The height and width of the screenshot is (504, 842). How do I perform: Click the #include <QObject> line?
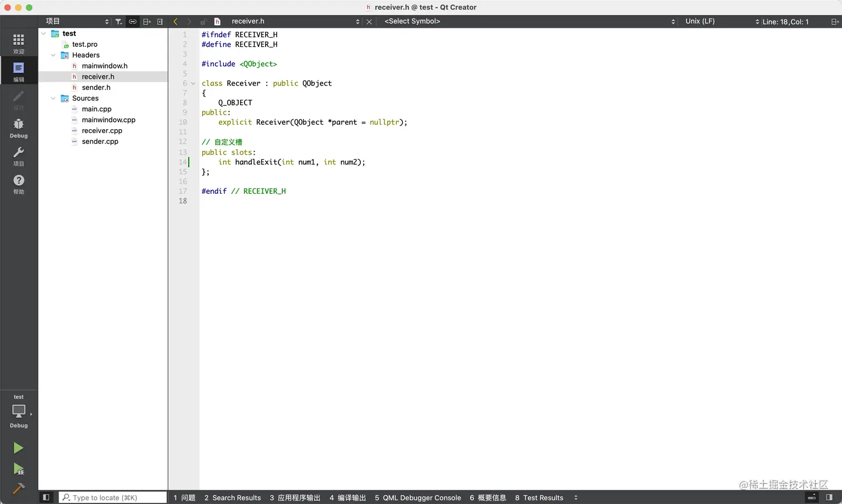pyautogui.click(x=239, y=64)
